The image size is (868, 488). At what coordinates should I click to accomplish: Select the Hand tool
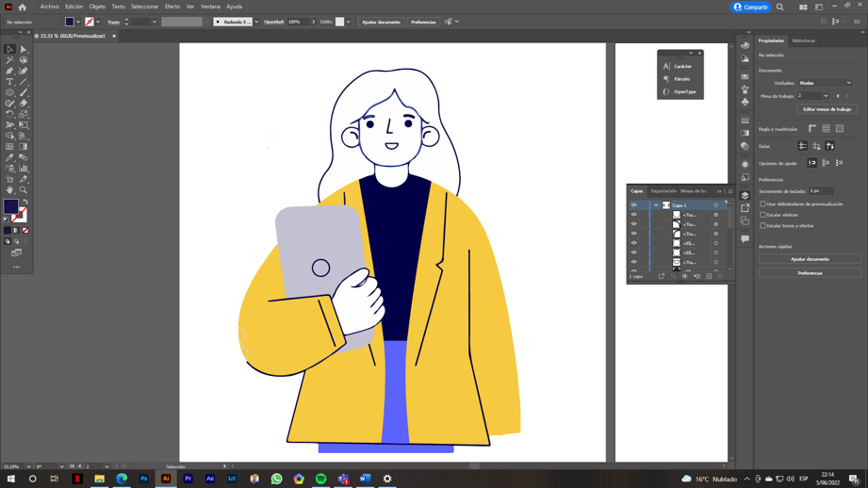click(9, 190)
